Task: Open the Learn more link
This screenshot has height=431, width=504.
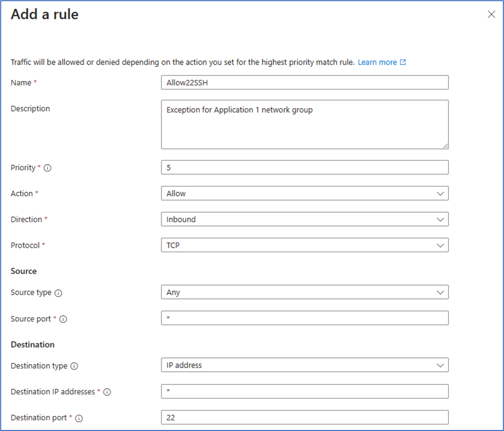Action: 377,62
